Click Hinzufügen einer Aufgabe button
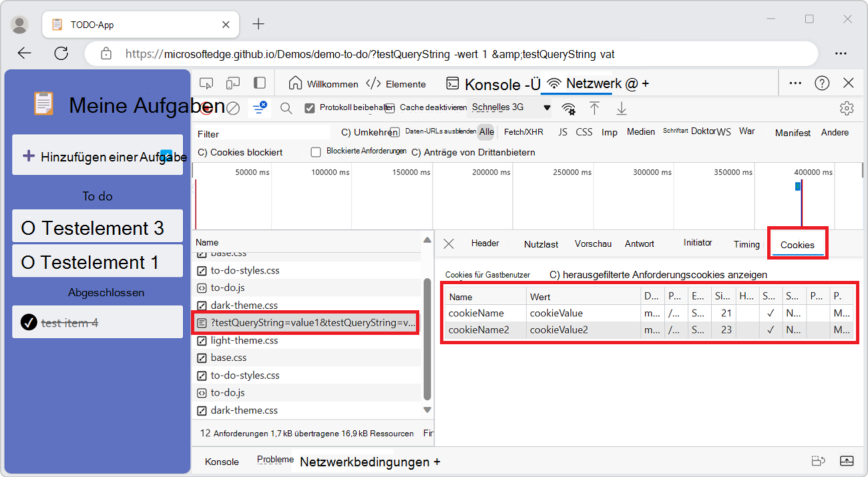 (97, 156)
